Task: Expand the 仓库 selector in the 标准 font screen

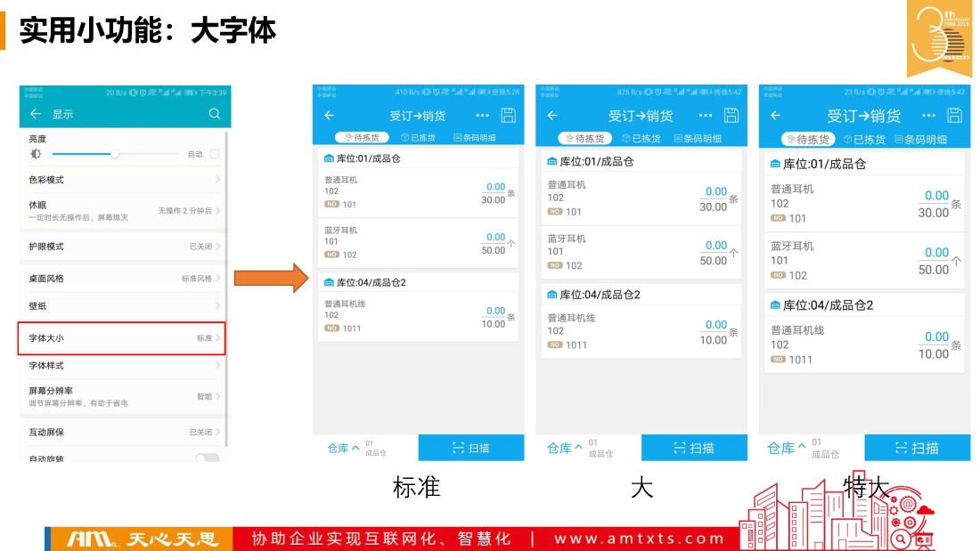Action: [x=344, y=448]
